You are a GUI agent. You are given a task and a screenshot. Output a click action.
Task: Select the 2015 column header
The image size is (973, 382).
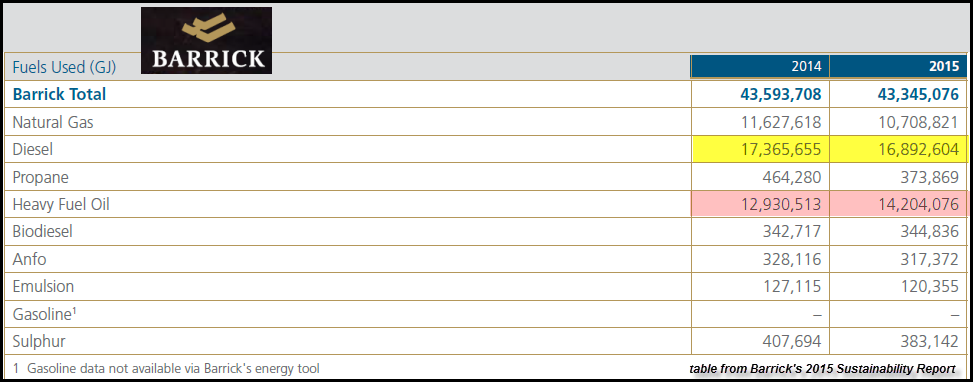point(898,66)
